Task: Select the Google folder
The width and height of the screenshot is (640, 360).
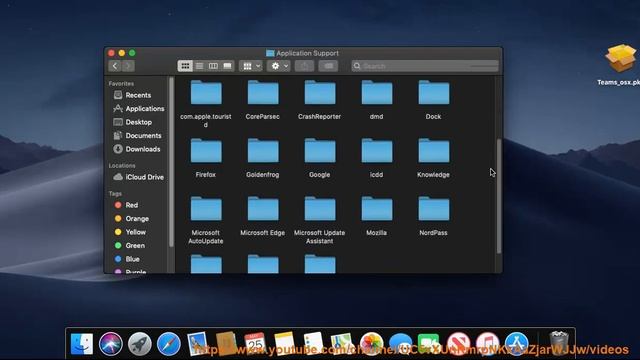Action: (x=320, y=151)
